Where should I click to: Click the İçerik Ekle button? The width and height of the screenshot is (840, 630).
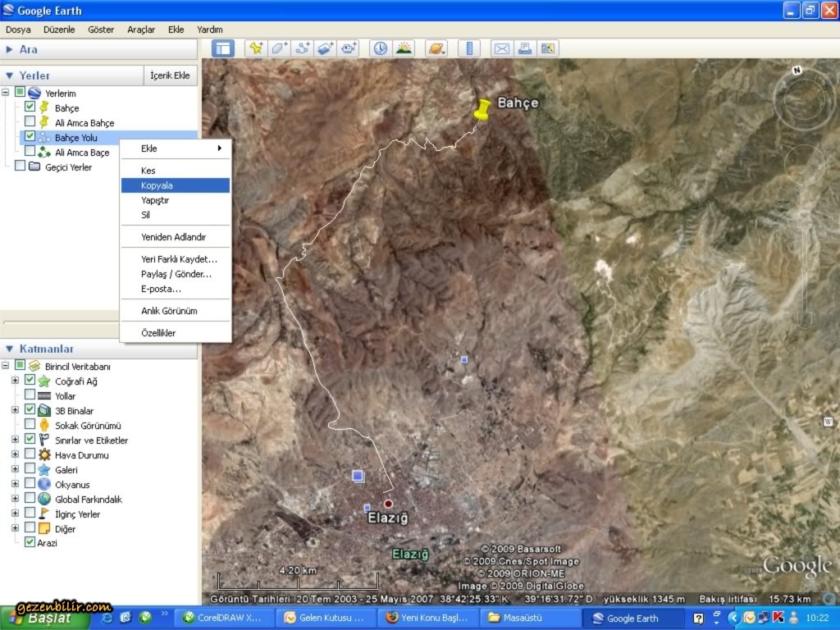(170, 75)
